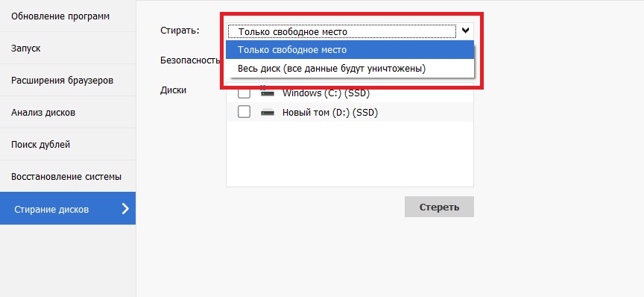The height and width of the screenshot is (297, 644).
Task: Click the Стирать combo box field
Action: (x=350, y=31)
